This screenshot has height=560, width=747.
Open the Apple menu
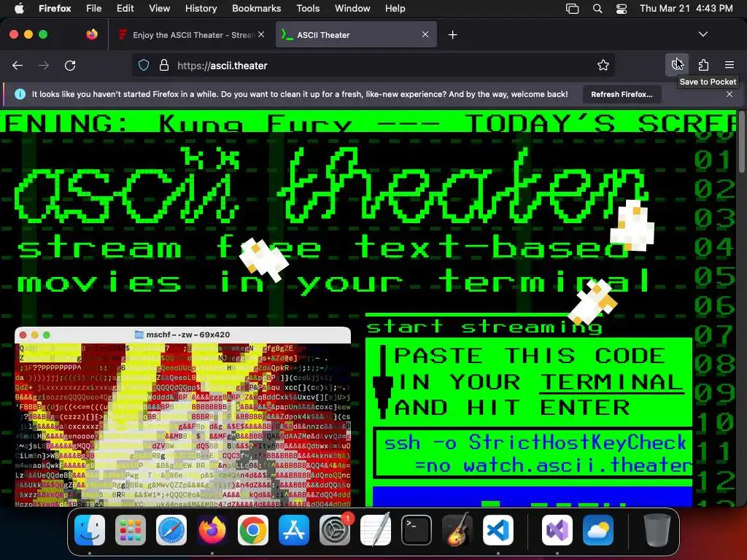click(x=19, y=8)
